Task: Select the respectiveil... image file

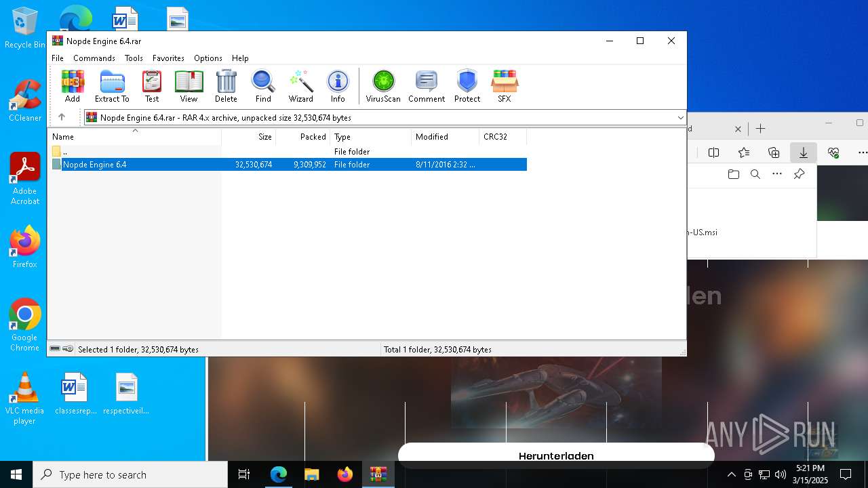Action: click(126, 393)
